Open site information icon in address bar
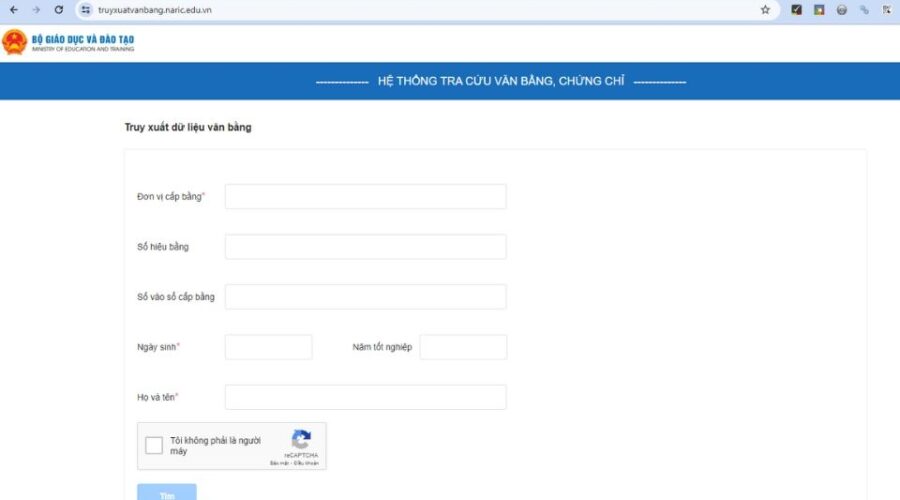Image resolution: width=900 pixels, height=500 pixels. pyautogui.click(x=86, y=10)
